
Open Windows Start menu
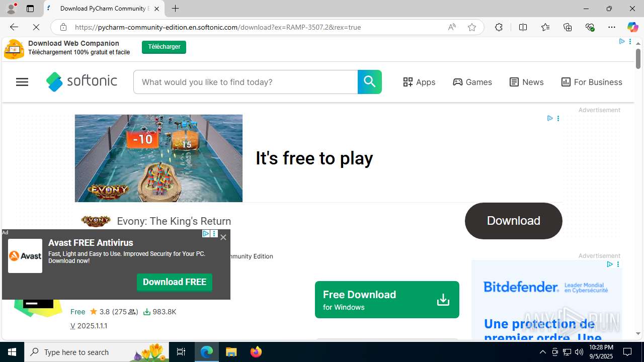[x=12, y=352]
